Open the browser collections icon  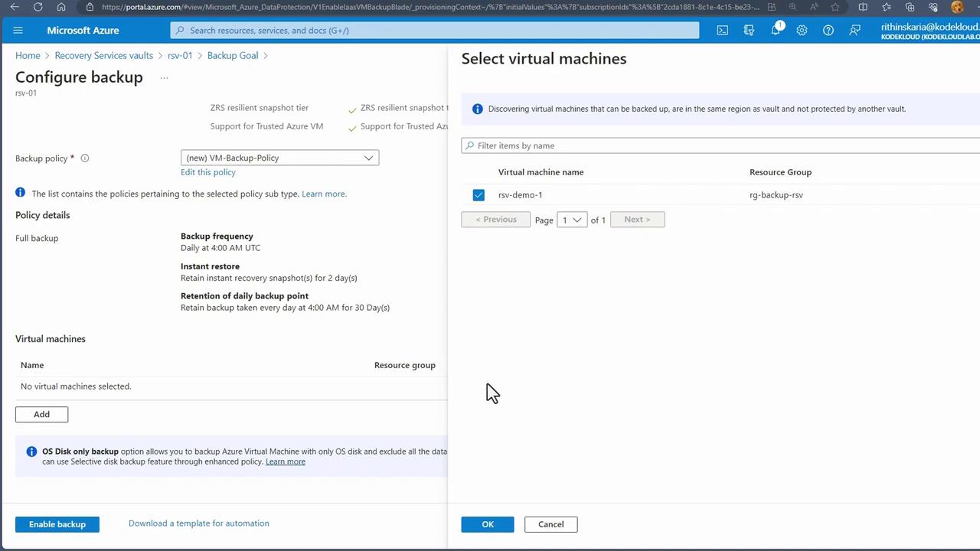coord(910,7)
